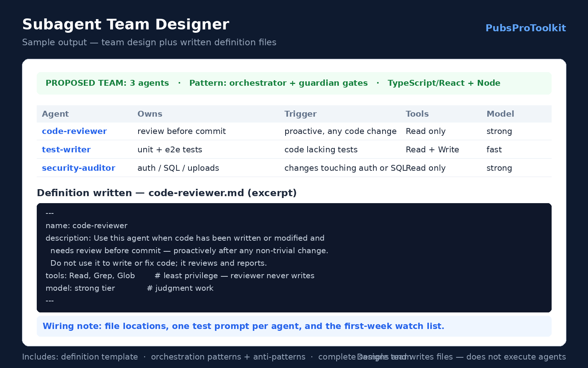Image resolution: width=588 pixels, height=368 pixels.
Task: Select 'proactive, any code change' cell
Action: pos(340,131)
